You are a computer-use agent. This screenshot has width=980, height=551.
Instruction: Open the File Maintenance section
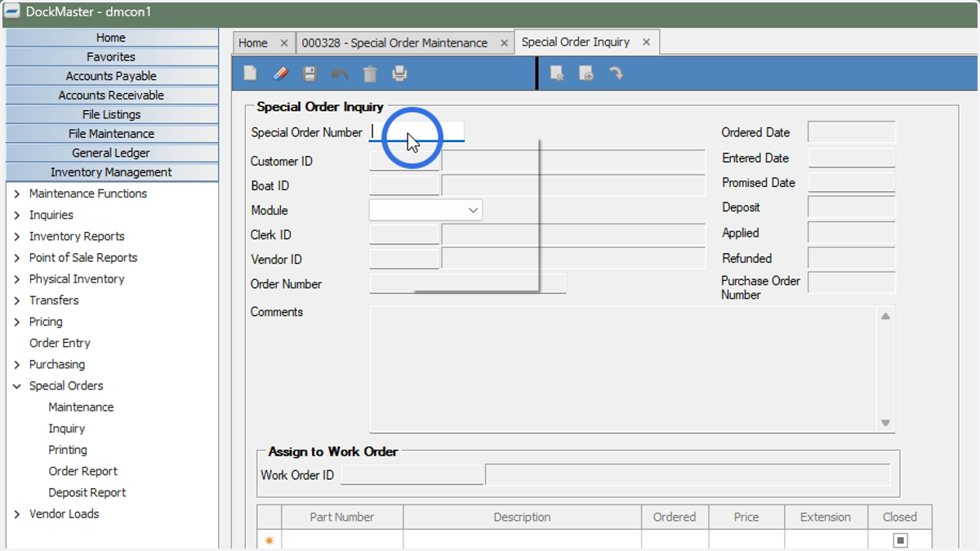112,134
